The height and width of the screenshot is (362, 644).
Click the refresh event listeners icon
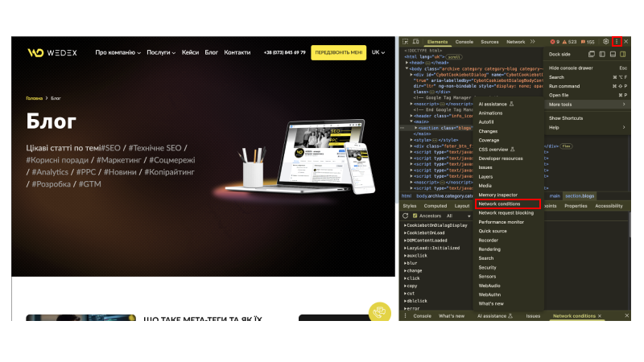(x=406, y=216)
